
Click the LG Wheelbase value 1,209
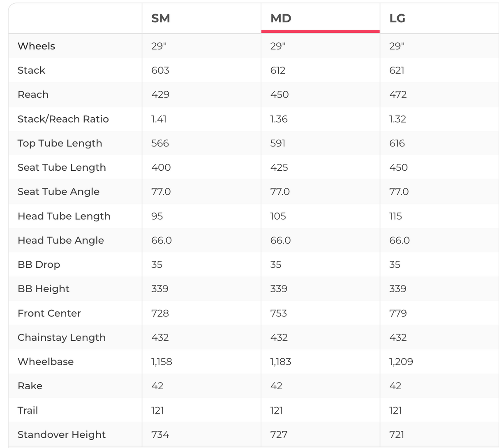coord(401,362)
